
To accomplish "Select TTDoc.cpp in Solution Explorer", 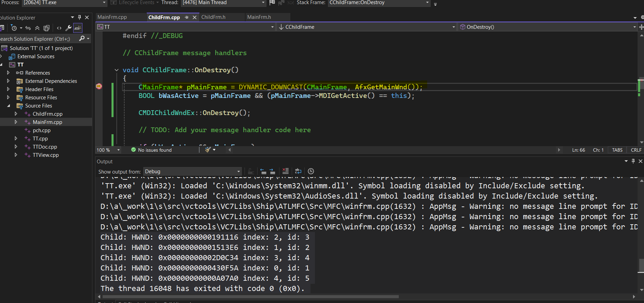I will pyautogui.click(x=45, y=147).
